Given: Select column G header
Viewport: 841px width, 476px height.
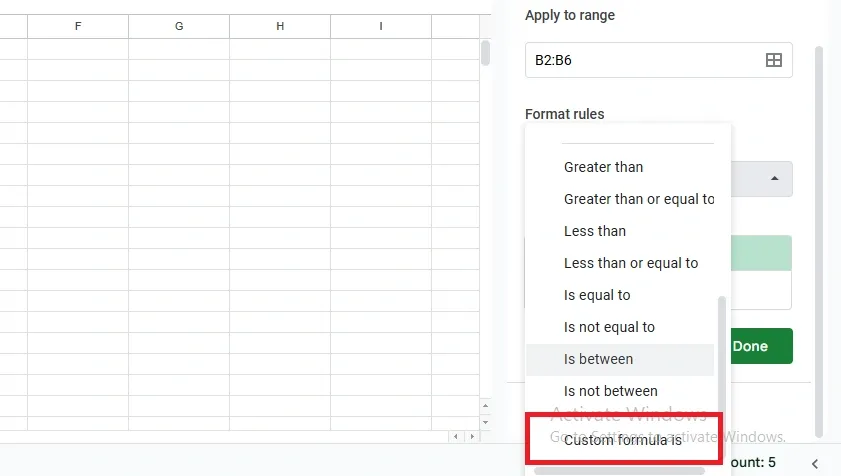Looking at the screenshot, I should coord(179,26).
